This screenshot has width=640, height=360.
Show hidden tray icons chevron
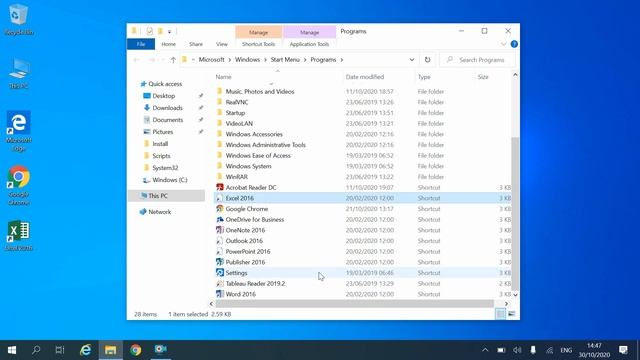(485, 350)
